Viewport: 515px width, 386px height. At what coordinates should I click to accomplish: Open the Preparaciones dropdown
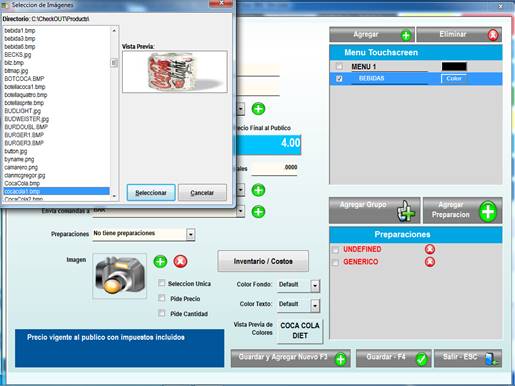pyautogui.click(x=190, y=234)
